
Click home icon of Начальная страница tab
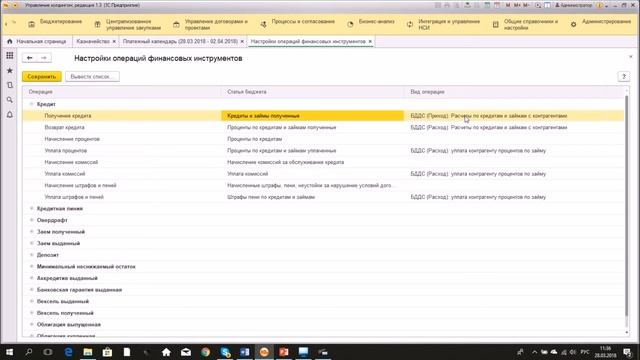point(10,41)
